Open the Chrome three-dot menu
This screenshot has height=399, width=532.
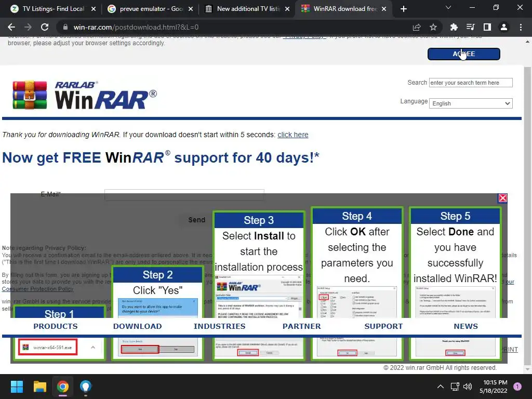click(521, 27)
